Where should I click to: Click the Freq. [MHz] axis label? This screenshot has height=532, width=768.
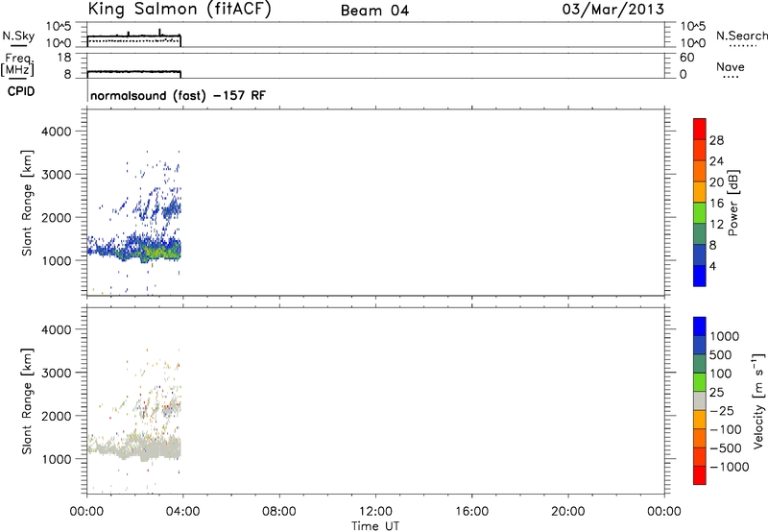(x=17, y=65)
